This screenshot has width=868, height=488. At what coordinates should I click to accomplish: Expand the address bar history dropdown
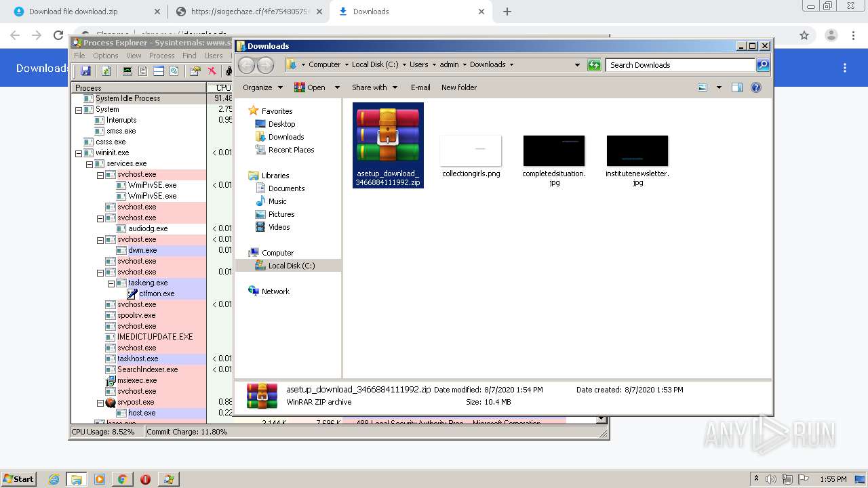[x=577, y=65]
